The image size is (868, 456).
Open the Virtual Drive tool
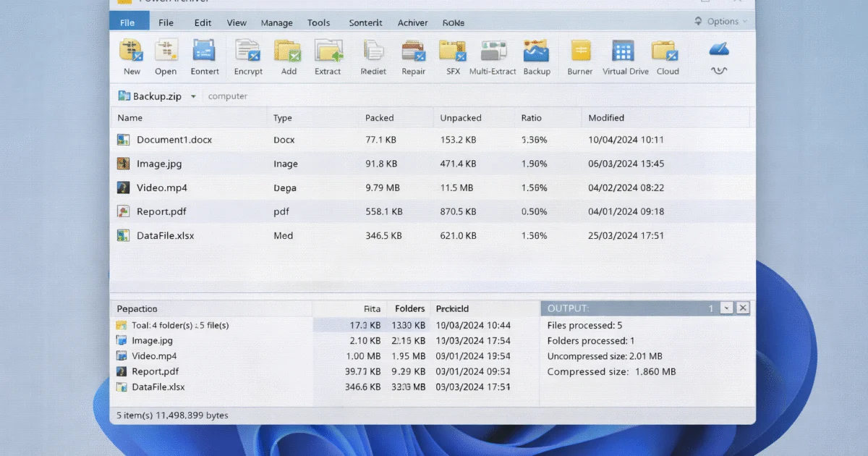pyautogui.click(x=623, y=51)
